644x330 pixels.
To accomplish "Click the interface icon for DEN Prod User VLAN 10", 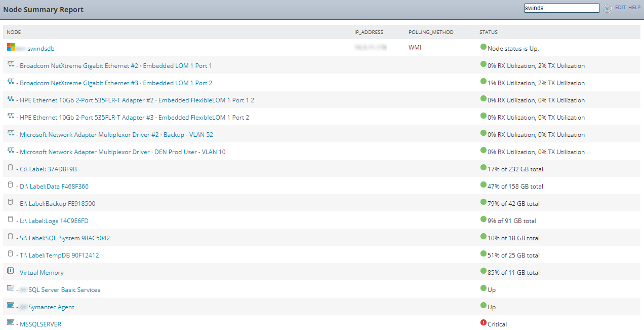I will [x=11, y=151].
